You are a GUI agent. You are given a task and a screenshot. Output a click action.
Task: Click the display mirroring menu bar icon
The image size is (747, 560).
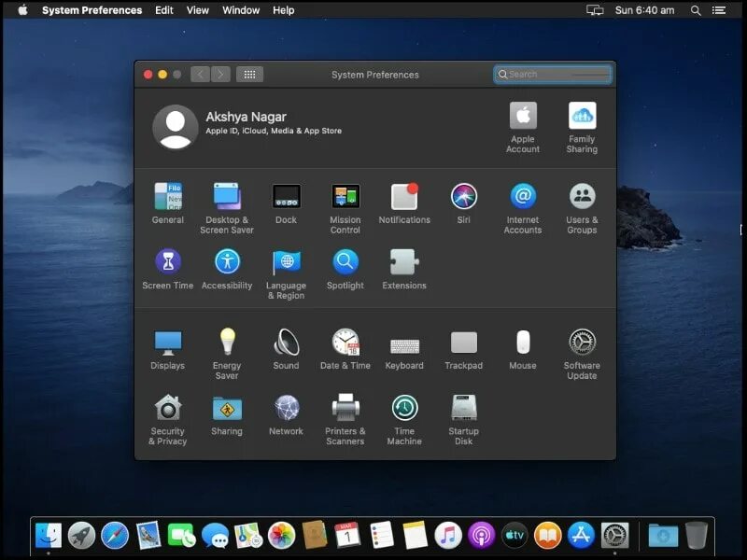(x=595, y=10)
